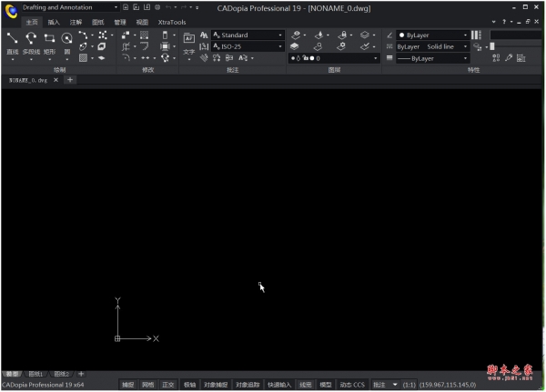Toggle 快速输入 (QInput) in status bar

(279, 385)
